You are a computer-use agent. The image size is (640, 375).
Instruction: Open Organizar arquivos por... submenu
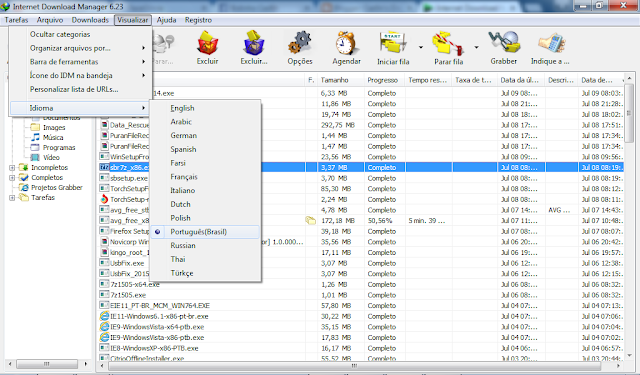click(x=81, y=48)
